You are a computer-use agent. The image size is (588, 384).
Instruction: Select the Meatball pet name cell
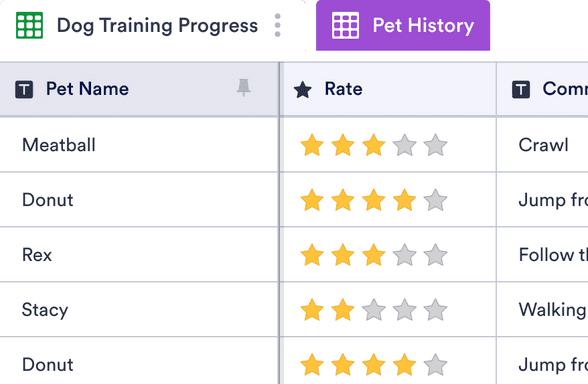coord(139,145)
